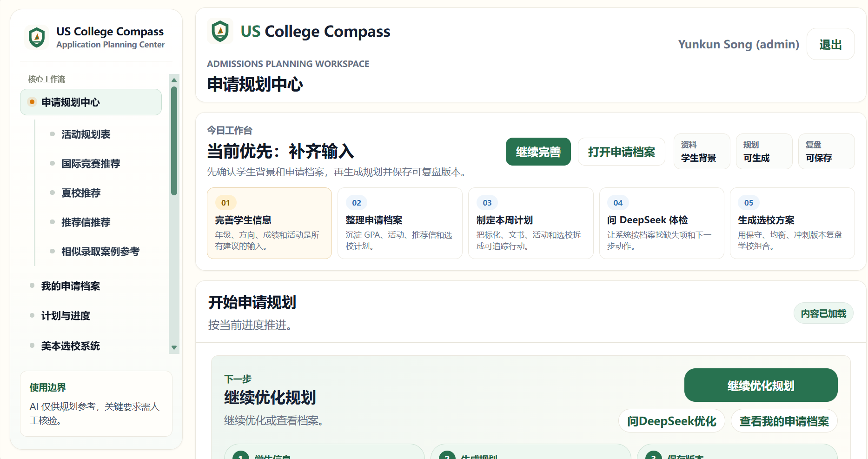Click the green 继续完善 button
The width and height of the screenshot is (868, 459).
point(538,152)
